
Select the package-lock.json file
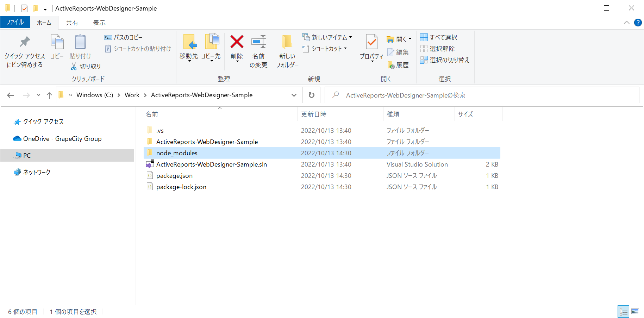[x=322, y=187]
